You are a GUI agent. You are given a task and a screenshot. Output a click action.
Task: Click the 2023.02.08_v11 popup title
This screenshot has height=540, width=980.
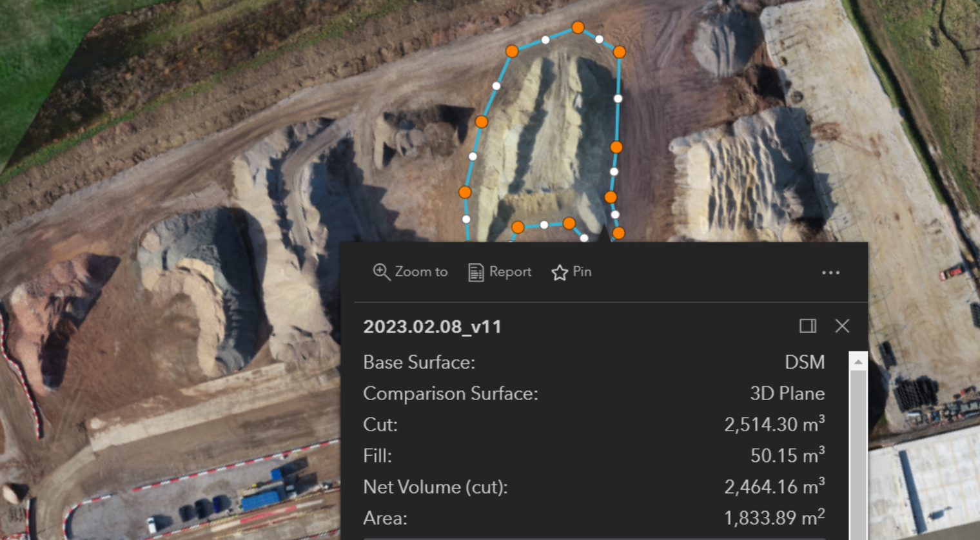click(432, 327)
